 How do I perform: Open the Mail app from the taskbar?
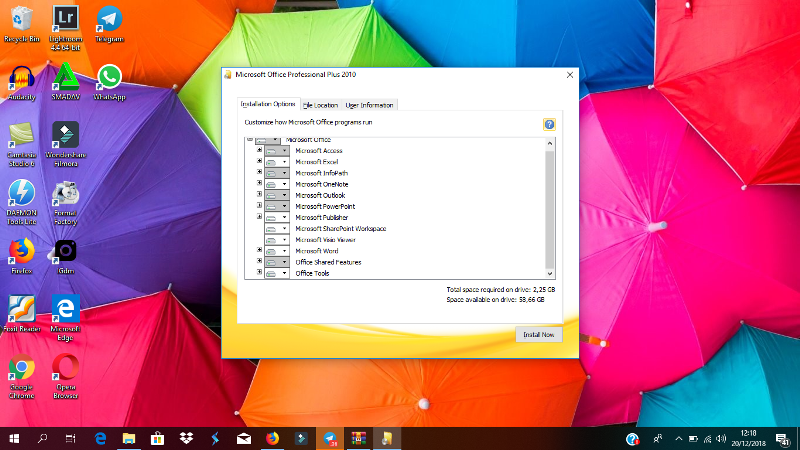tap(244, 438)
